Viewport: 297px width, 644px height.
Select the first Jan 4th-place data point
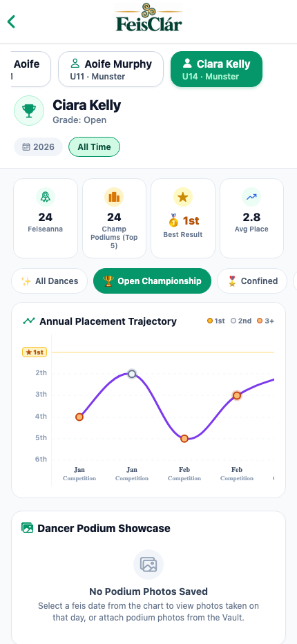pos(79,417)
